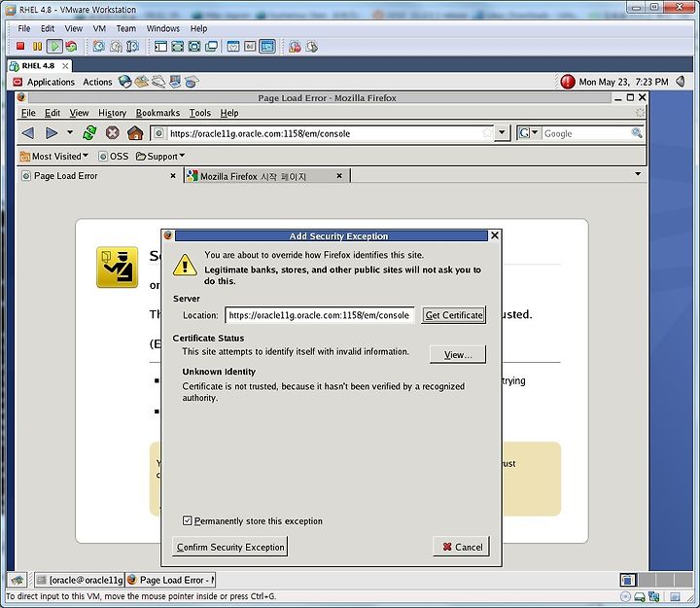This screenshot has height=608, width=700.
Task: Open the list all tabs dropdown arrow
Action: [638, 174]
